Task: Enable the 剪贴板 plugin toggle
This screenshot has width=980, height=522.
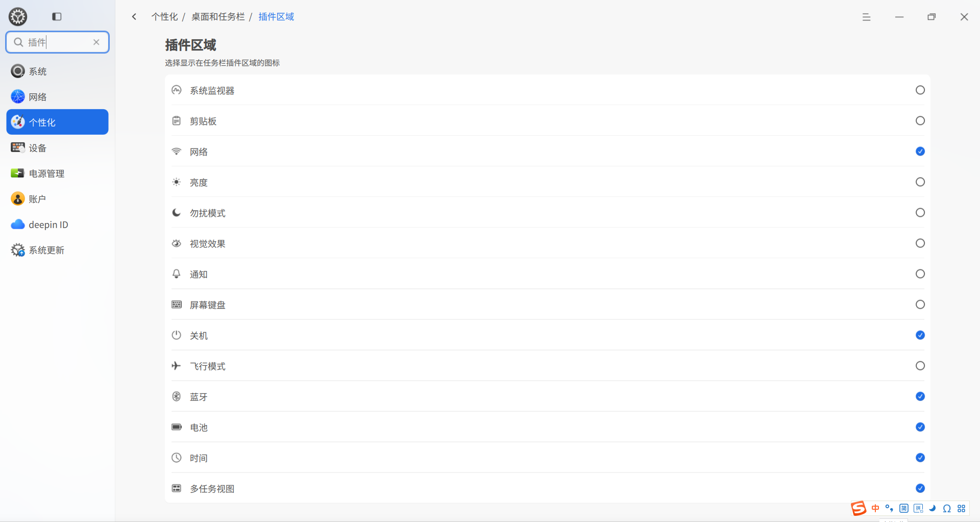Action: click(x=920, y=121)
